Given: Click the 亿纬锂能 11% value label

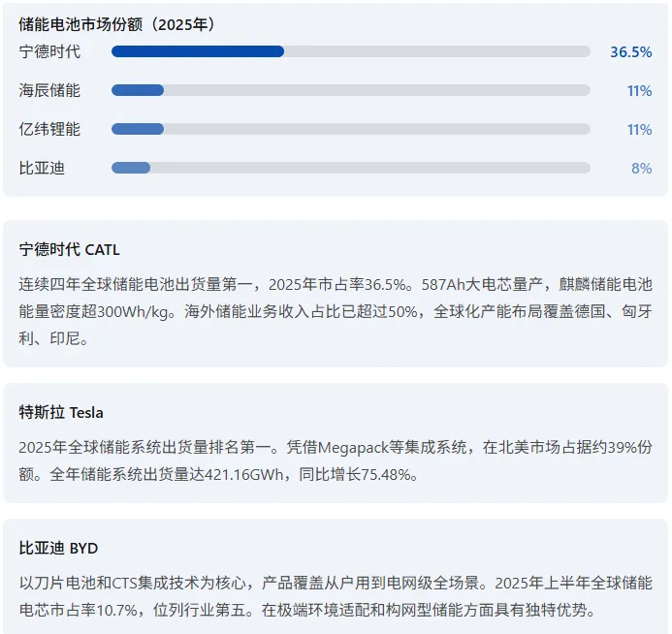Looking at the screenshot, I should coord(639,129).
